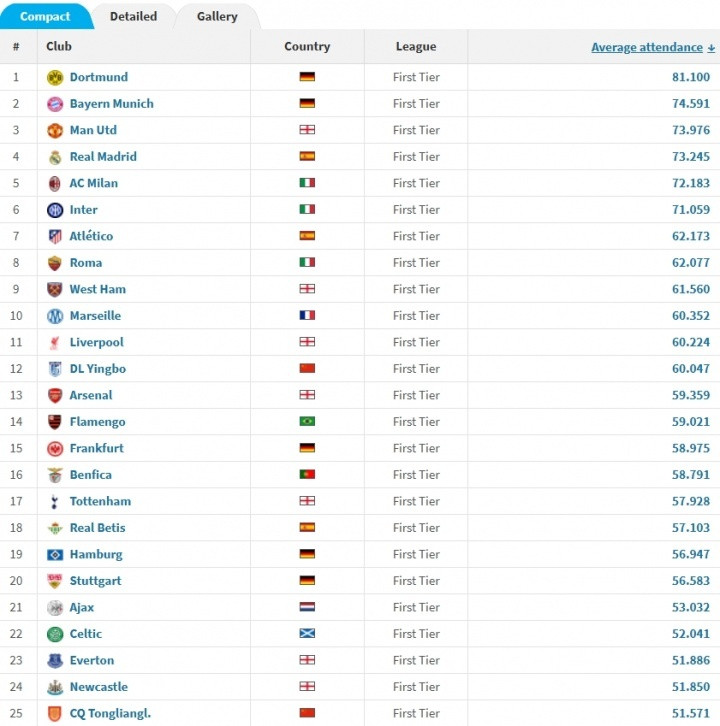Click the Flamengo club crest

coord(55,422)
